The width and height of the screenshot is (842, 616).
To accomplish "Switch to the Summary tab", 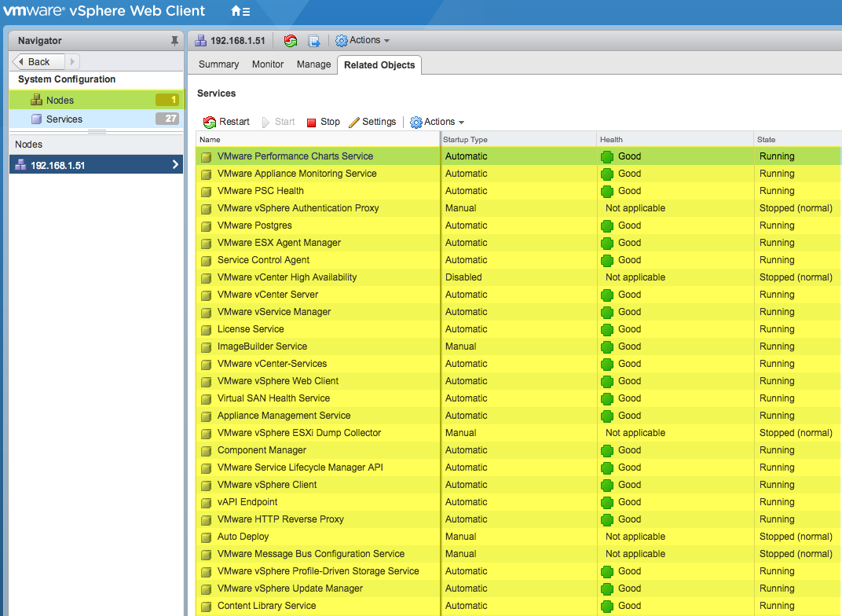I will click(x=218, y=64).
